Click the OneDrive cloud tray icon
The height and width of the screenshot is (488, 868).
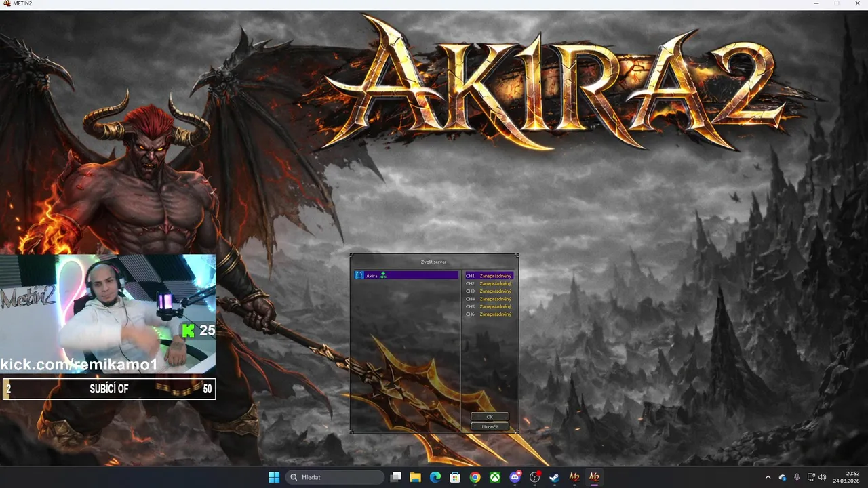783,477
